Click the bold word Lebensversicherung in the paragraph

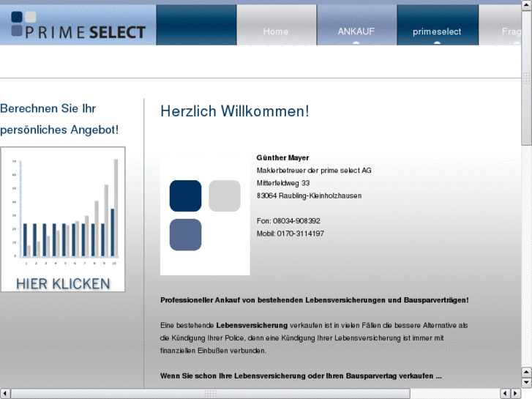(x=252, y=325)
